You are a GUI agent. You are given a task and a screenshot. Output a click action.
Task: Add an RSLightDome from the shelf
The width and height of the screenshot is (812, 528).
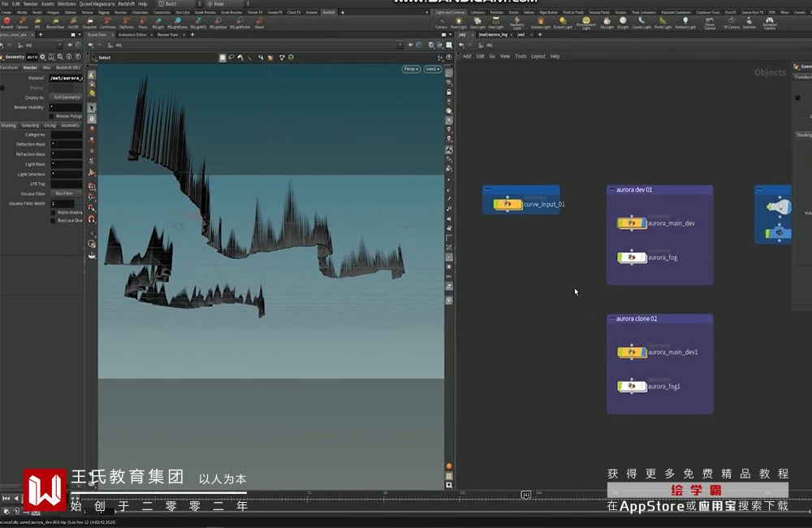pyautogui.click(x=178, y=21)
